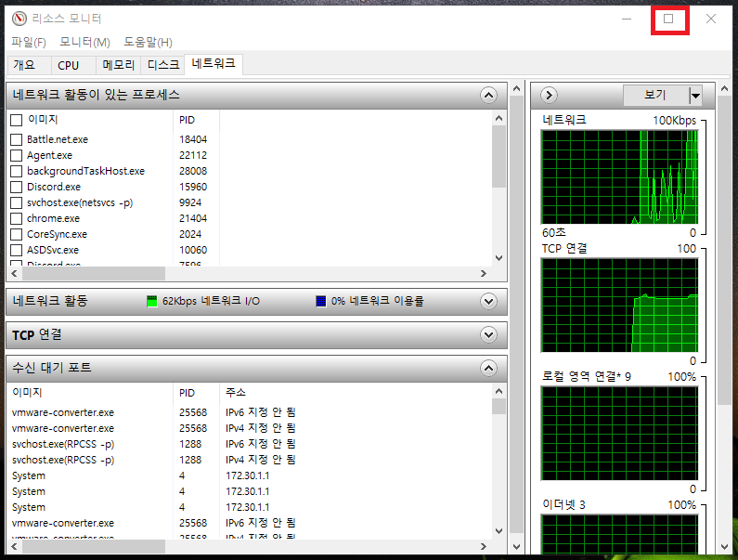Open the 보기 dropdown arrow
Screen dimensions: 738x560
coord(695,96)
